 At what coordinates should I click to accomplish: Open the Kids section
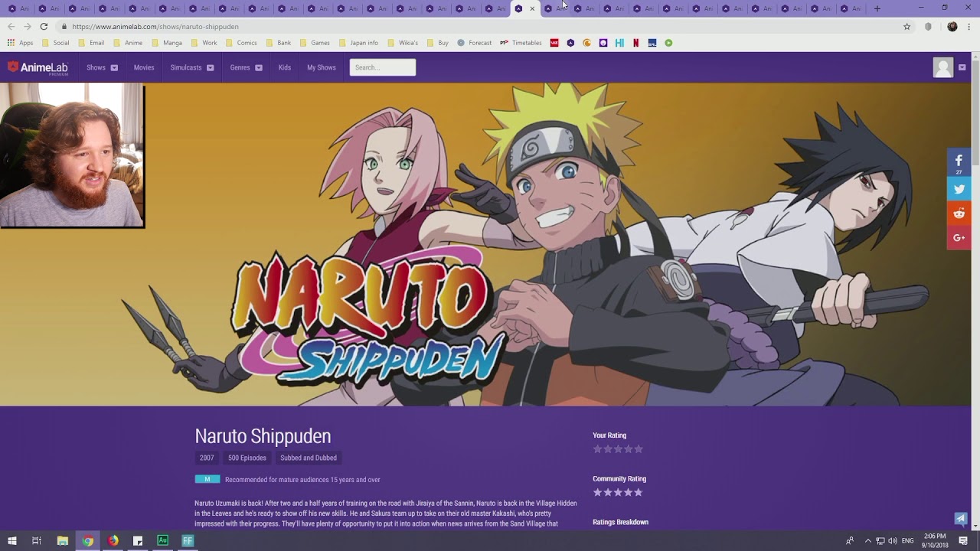(x=285, y=67)
